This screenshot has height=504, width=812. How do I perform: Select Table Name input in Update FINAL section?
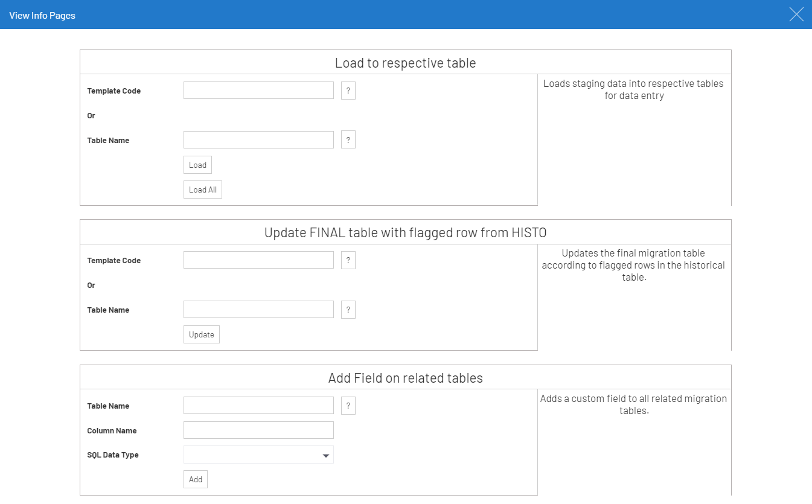258,310
